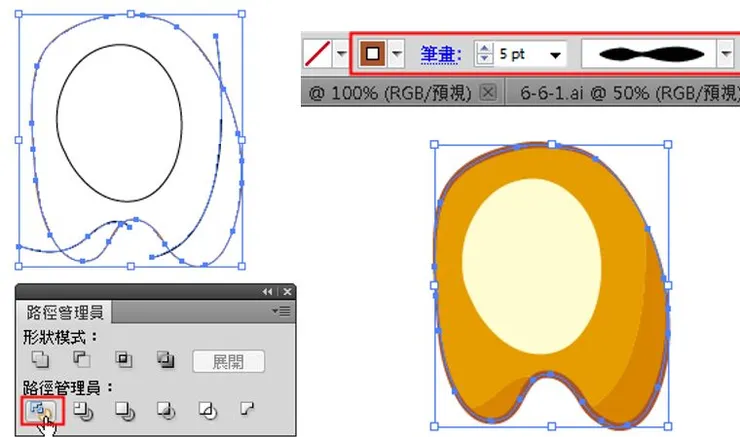740x437 pixels.
Task: Select the cream ellipse in the orange artwork
Action: tap(531, 267)
